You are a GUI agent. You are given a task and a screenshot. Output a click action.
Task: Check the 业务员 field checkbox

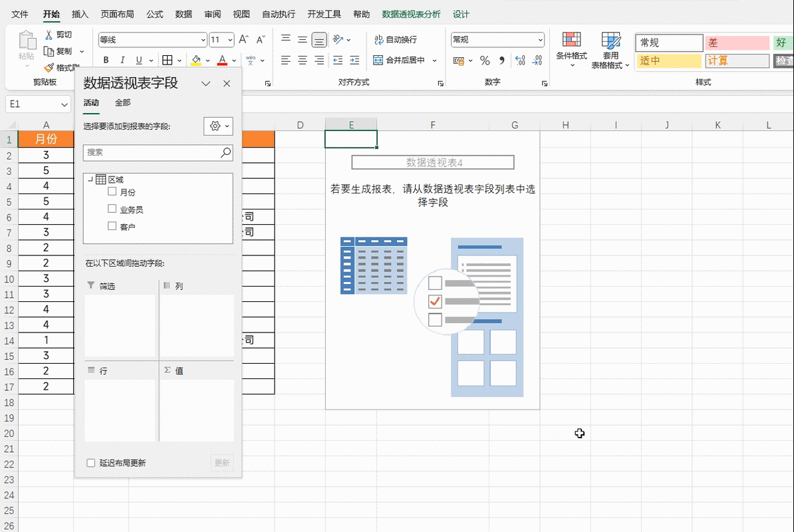coord(112,209)
